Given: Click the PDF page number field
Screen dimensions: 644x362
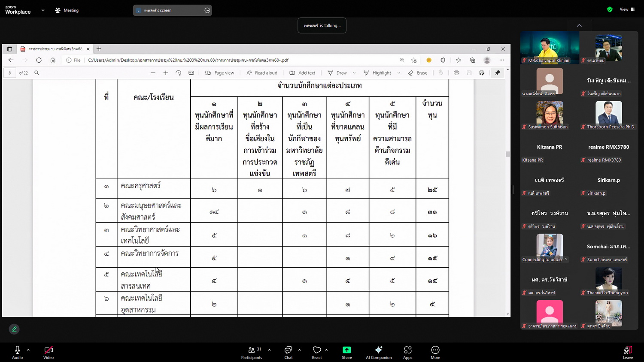Looking at the screenshot, I should pyautogui.click(x=10, y=73).
